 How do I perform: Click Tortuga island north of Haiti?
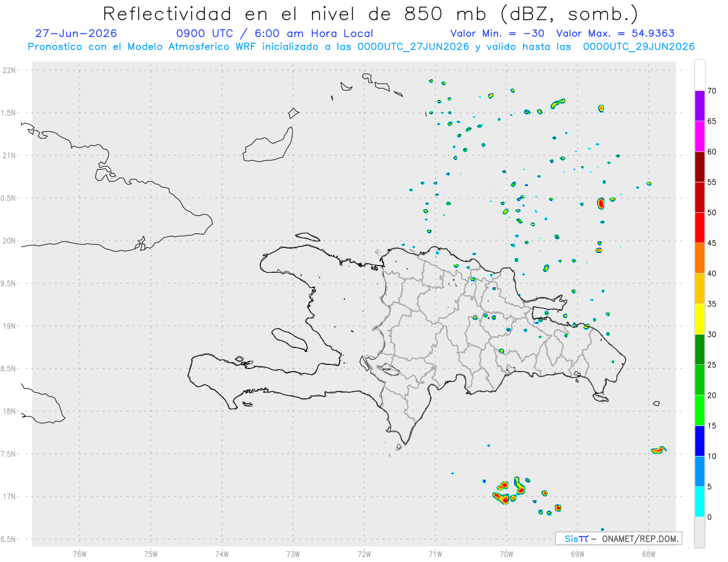pyautogui.click(x=309, y=236)
